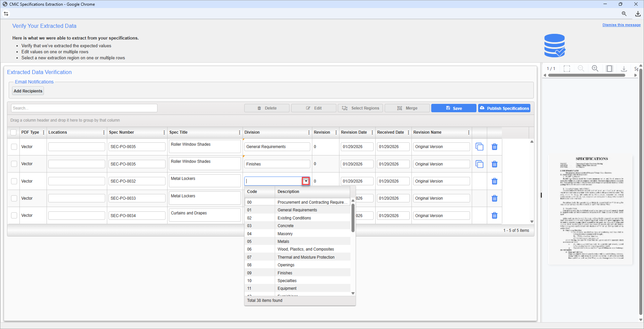Download the PDF using the viewer download icon

click(624, 68)
